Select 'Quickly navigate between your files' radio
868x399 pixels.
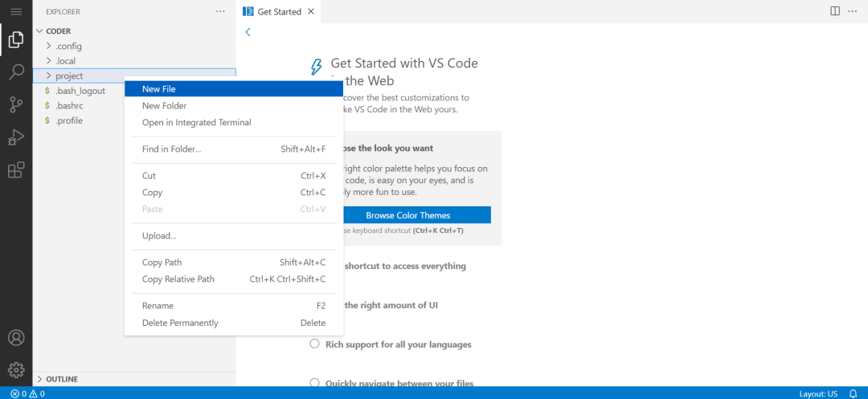coord(314,382)
